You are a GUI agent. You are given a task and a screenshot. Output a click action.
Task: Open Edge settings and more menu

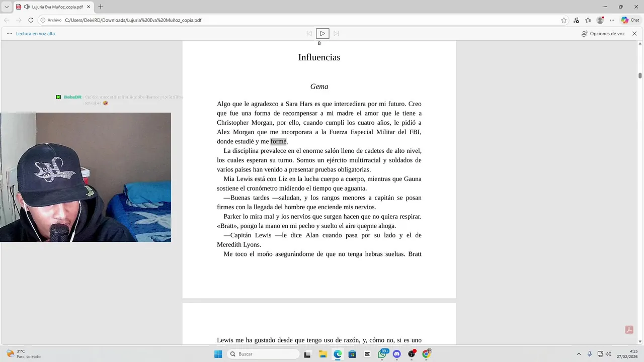(612, 20)
